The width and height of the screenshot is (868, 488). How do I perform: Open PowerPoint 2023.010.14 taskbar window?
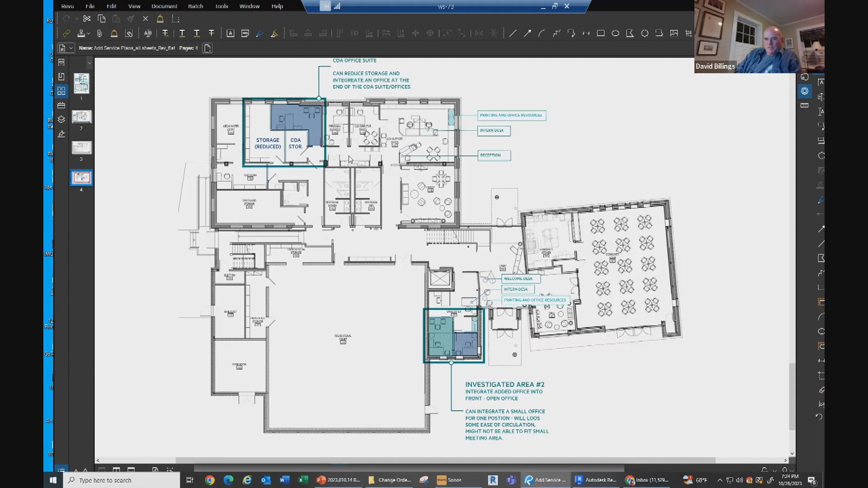pos(338,480)
